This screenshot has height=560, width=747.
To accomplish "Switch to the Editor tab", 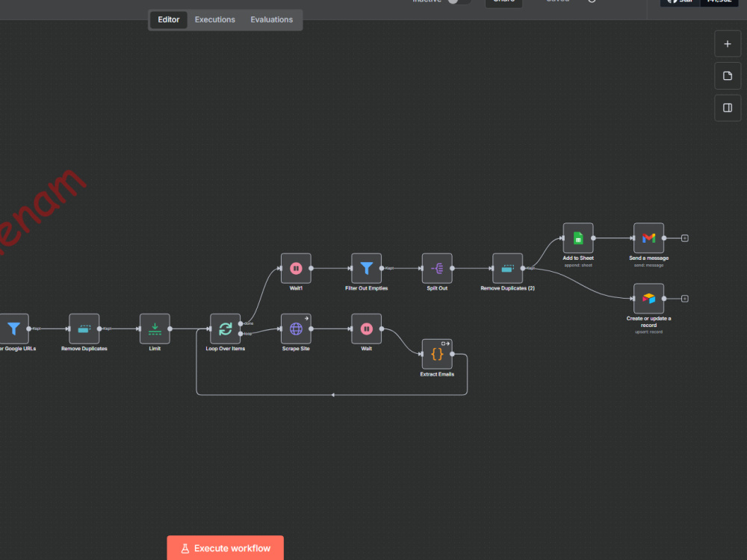I will pyautogui.click(x=169, y=19).
